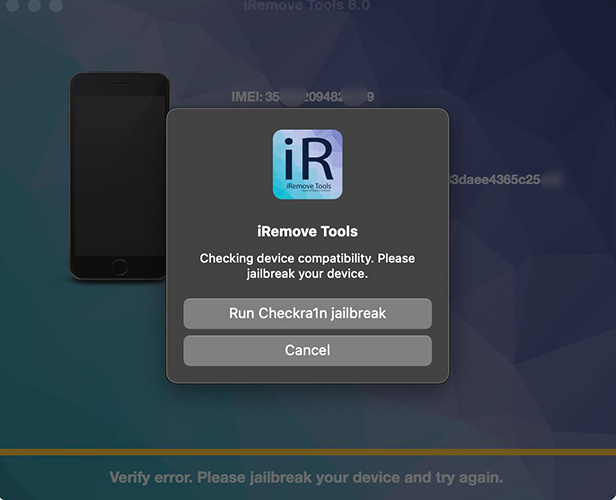Click the "Checking device compatibility" message text
Image resolution: width=616 pixels, height=500 pixels.
[307, 266]
